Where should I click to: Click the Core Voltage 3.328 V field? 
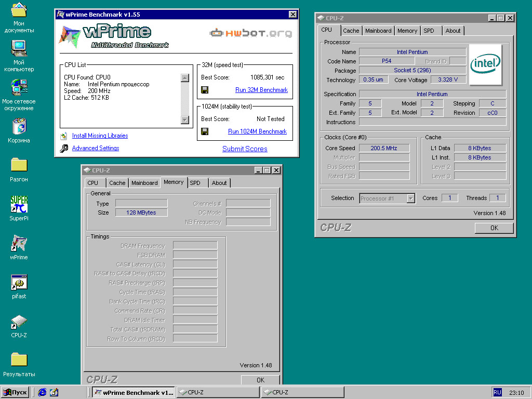point(448,79)
